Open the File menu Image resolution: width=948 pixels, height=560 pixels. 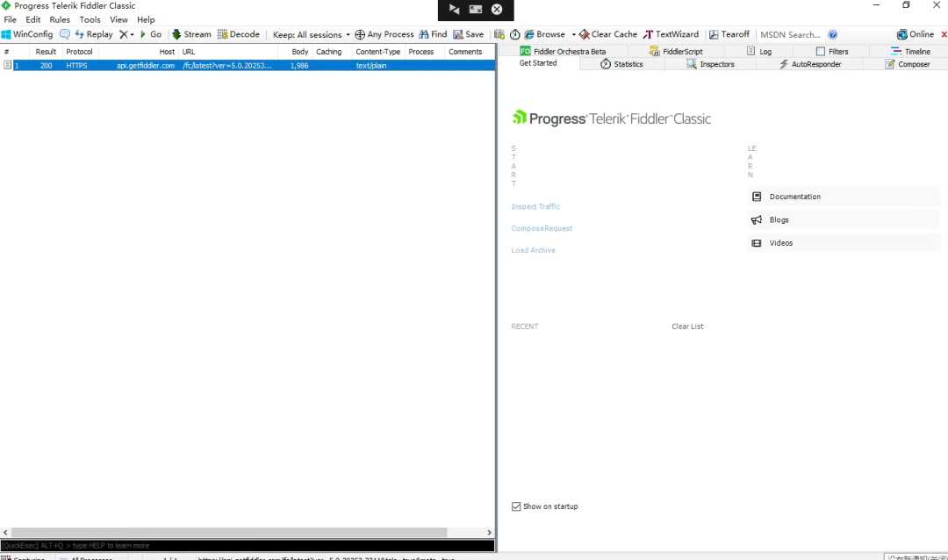point(11,19)
